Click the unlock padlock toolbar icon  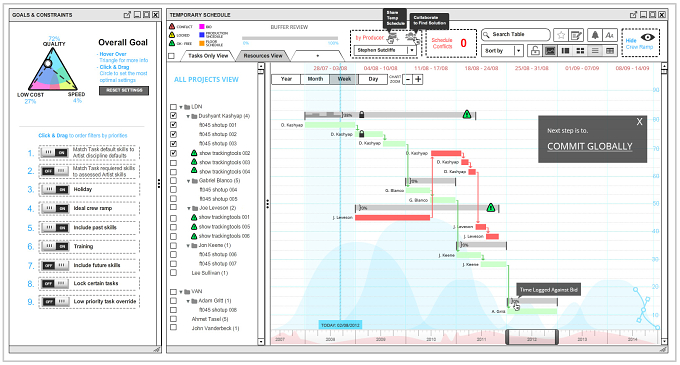(535, 51)
